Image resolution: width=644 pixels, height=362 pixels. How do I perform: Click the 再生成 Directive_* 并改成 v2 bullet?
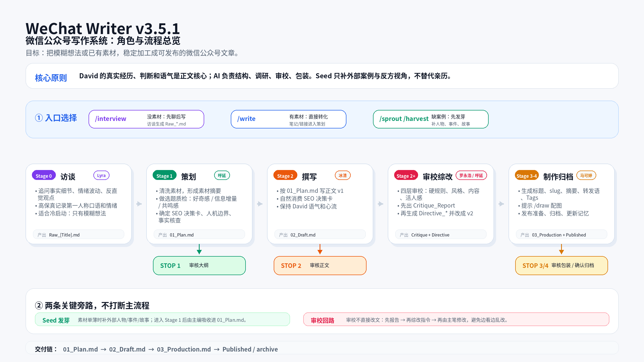click(x=435, y=213)
